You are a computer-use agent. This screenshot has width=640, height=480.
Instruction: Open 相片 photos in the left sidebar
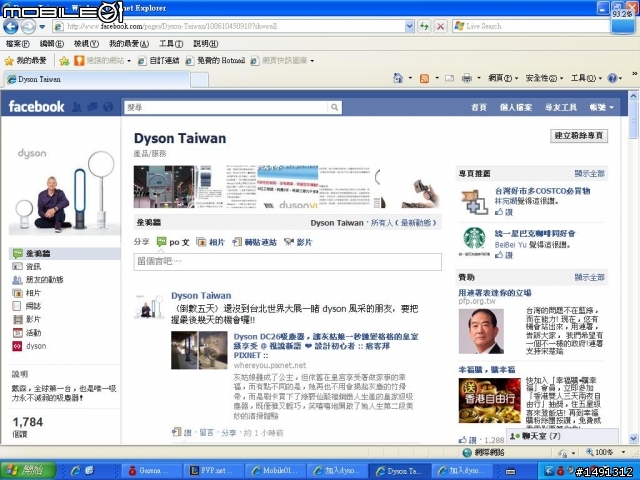click(x=27, y=293)
